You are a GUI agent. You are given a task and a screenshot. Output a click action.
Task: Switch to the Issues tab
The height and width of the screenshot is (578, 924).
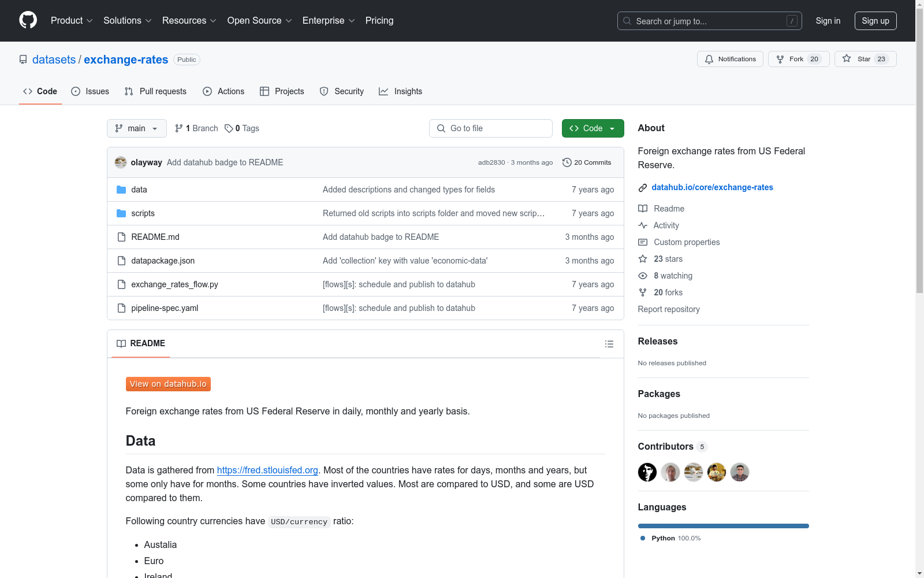pos(90,91)
